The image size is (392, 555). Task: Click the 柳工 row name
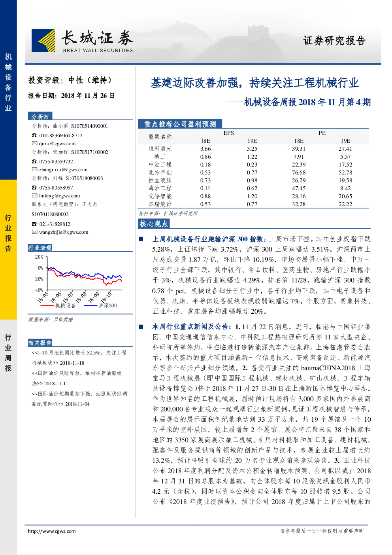pyautogui.click(x=160, y=157)
